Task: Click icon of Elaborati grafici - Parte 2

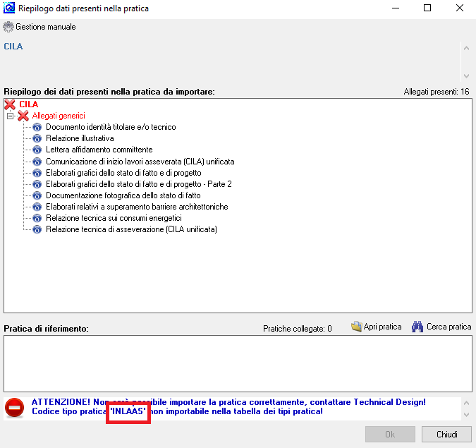Action: [37, 184]
